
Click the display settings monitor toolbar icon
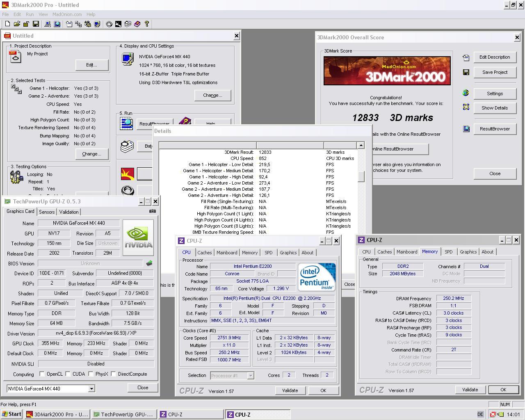97,24
